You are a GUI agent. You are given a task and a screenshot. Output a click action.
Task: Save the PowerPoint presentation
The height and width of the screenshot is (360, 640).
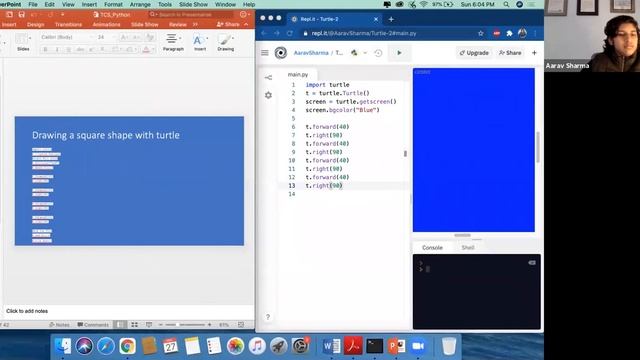21,15
